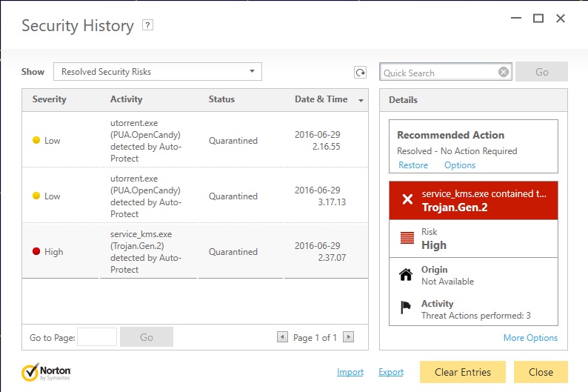This screenshot has height=392, width=588.
Task: Open the Resolved Security Risks dropdown
Action: coord(158,72)
